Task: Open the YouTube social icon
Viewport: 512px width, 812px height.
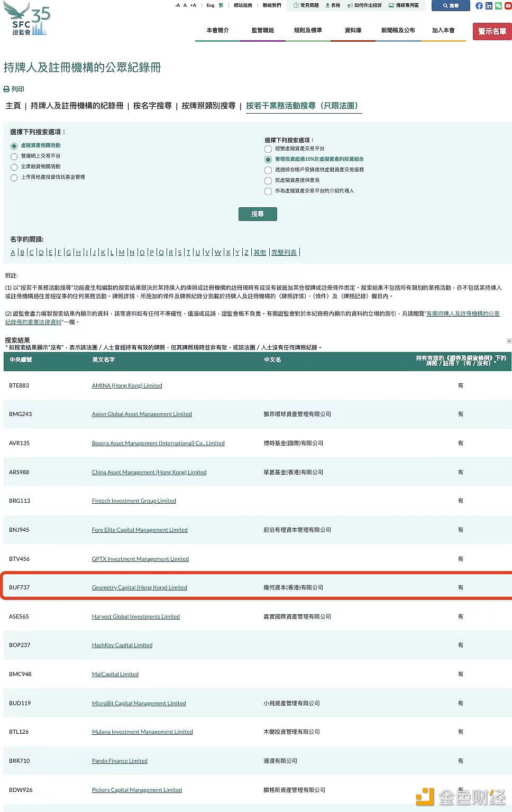Action: point(508,6)
